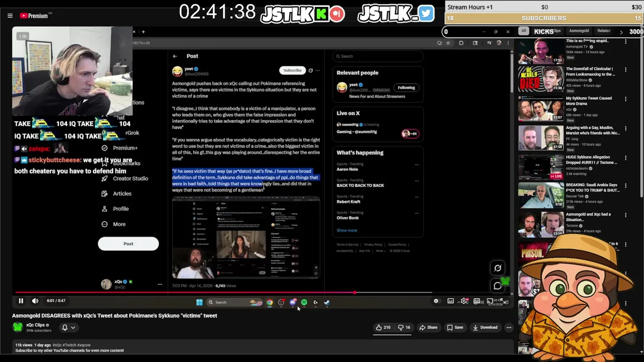The height and width of the screenshot is (362, 644).
Task: Click the Grok icon beside Subscribe
Action: click(x=310, y=70)
